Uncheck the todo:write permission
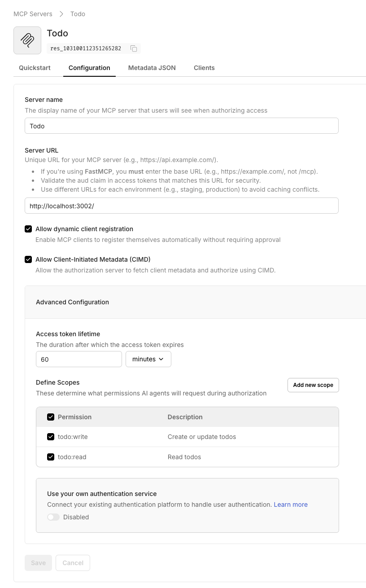The width and height of the screenshot is (366, 588). click(x=51, y=436)
